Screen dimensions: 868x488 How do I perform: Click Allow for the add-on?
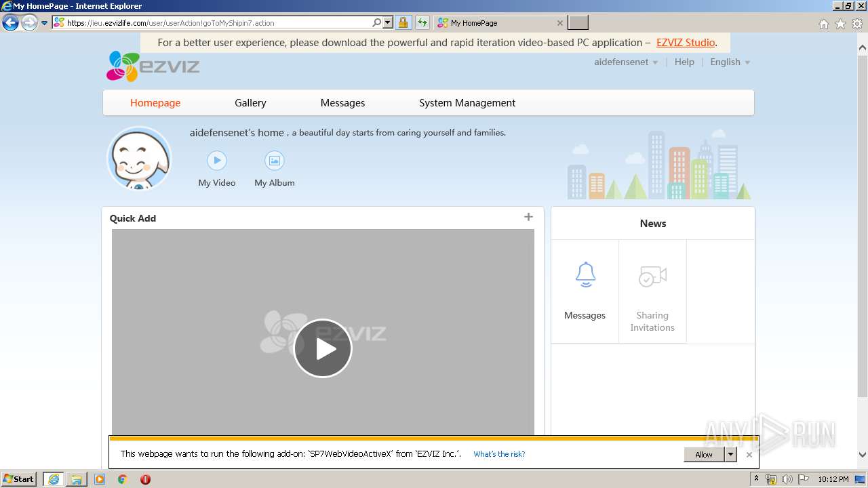coord(704,455)
